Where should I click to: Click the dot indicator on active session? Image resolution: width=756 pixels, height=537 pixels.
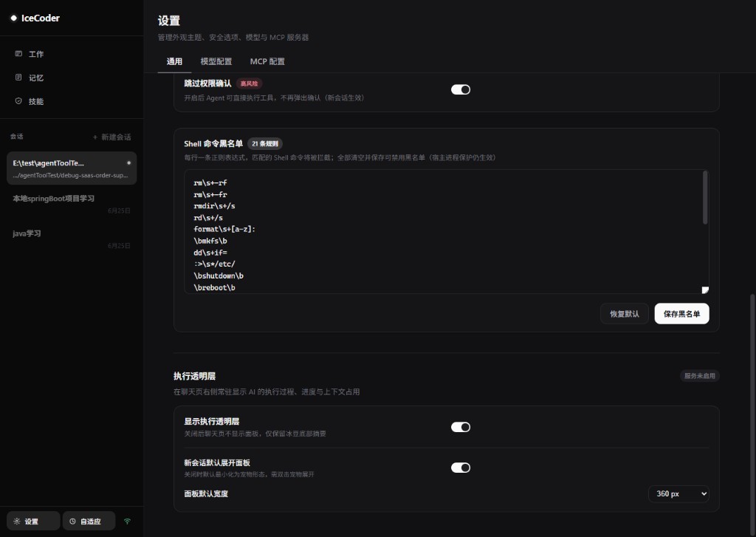coord(128,163)
